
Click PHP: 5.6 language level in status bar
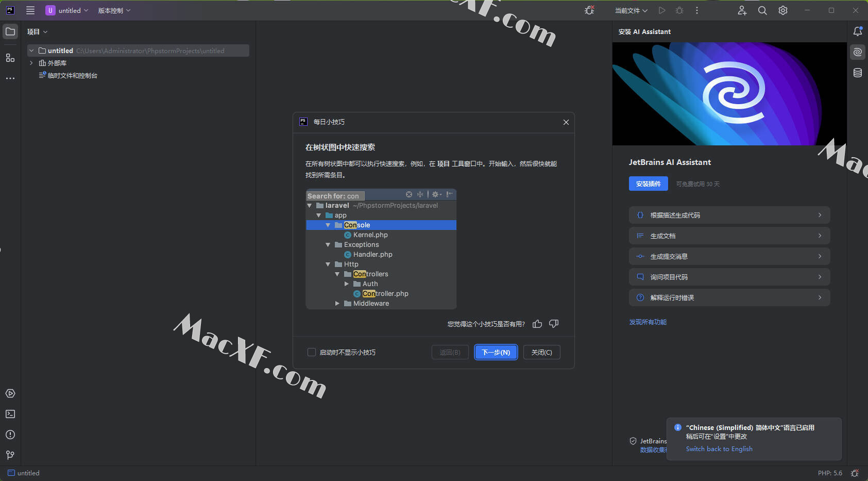[830, 473]
